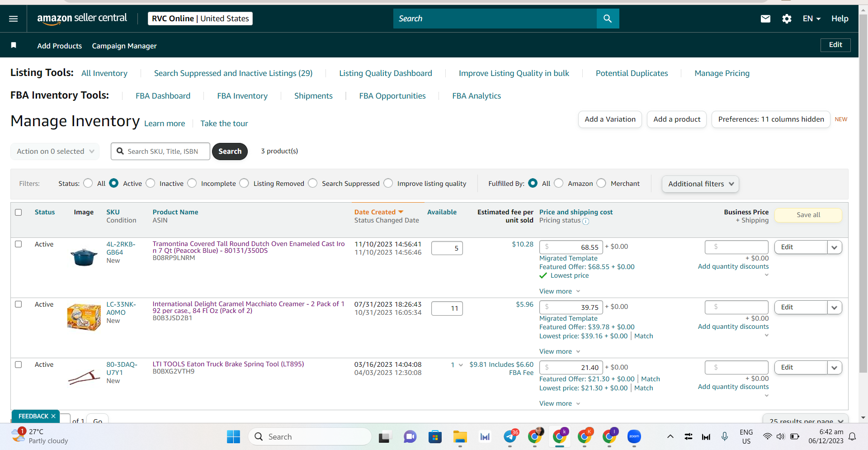This screenshot has width=868, height=450.
Task: Open the messages envelope icon
Action: 765,19
